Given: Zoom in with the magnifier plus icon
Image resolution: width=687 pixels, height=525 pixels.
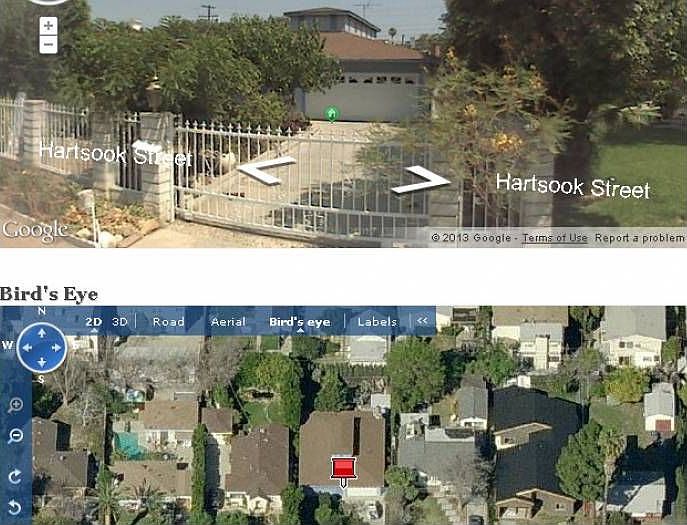Looking at the screenshot, I should (x=15, y=405).
